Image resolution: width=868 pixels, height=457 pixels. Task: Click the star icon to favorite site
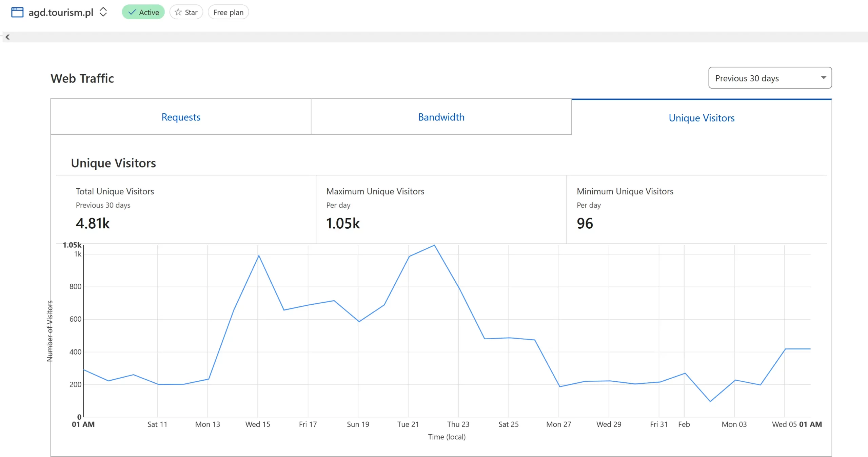(x=178, y=12)
